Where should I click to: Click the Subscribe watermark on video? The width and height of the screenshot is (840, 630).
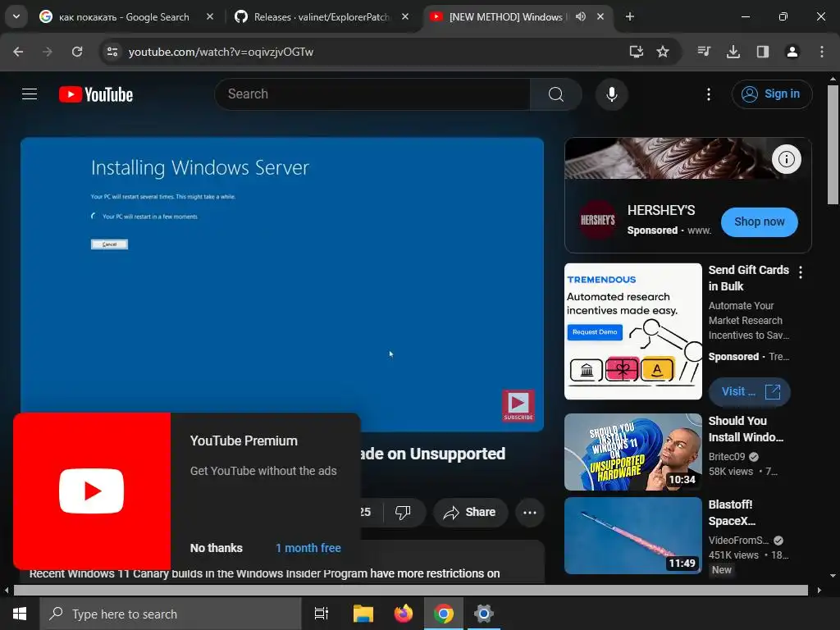pyautogui.click(x=518, y=405)
